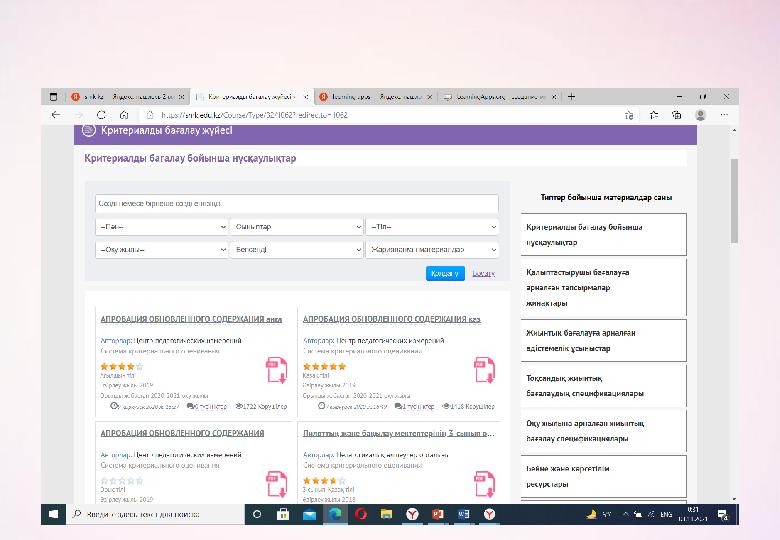Screen dimensions: 780x540
Task: Open Қалыптастырушы бағалауға арналған тапсырмалар sidebar item
Action: coord(603,287)
